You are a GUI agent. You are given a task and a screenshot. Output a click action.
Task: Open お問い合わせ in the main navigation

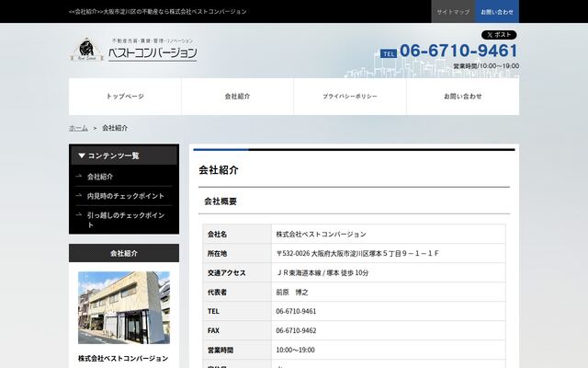coord(463,96)
